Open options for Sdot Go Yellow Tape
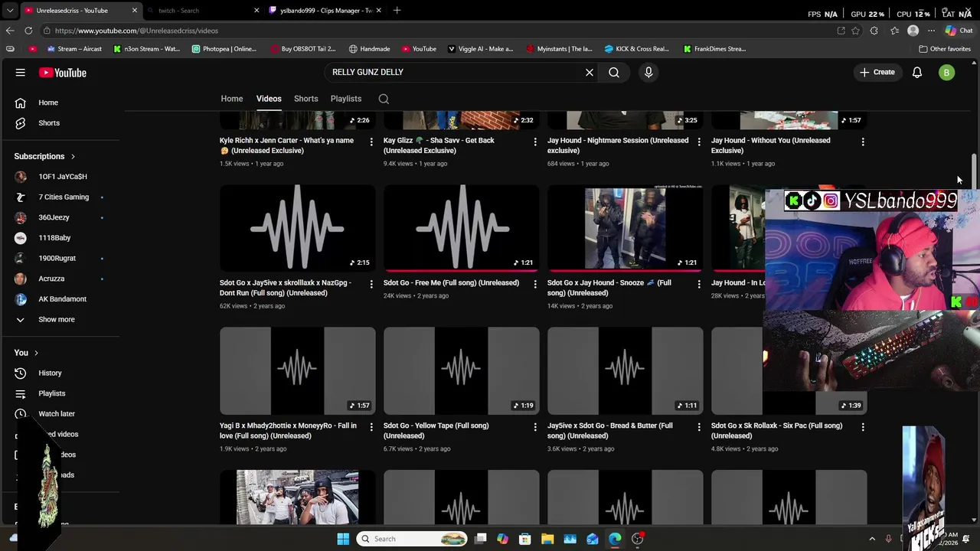 pos(535,427)
